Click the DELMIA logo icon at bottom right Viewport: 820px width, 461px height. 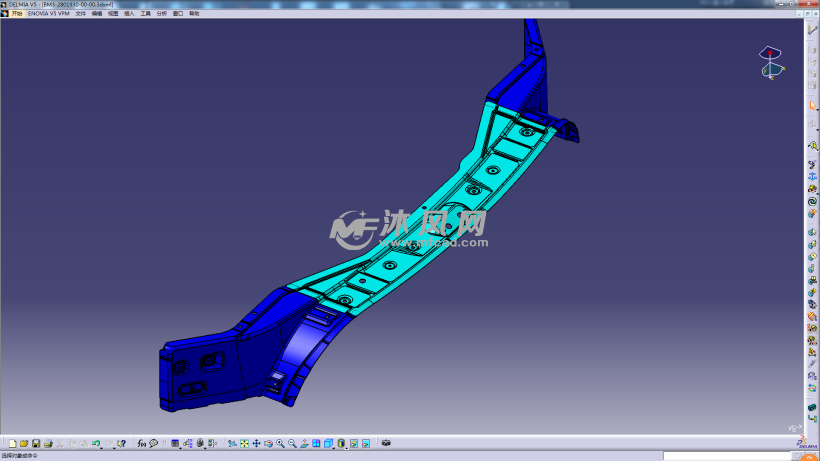(x=807, y=443)
